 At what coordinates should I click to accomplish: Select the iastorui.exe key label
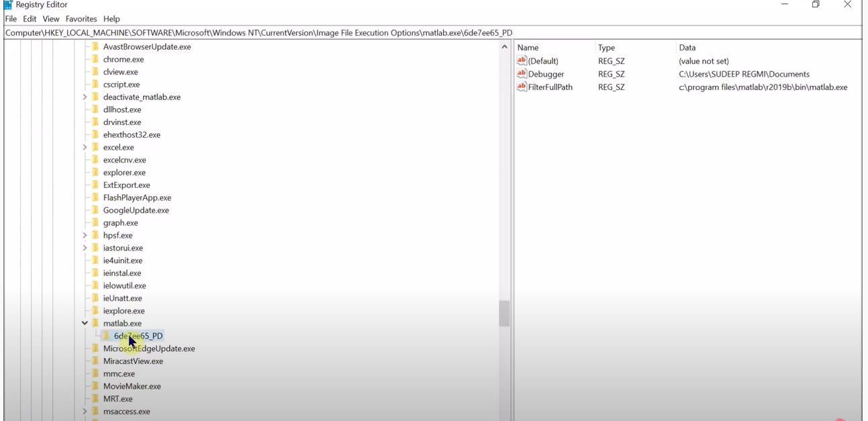point(123,248)
